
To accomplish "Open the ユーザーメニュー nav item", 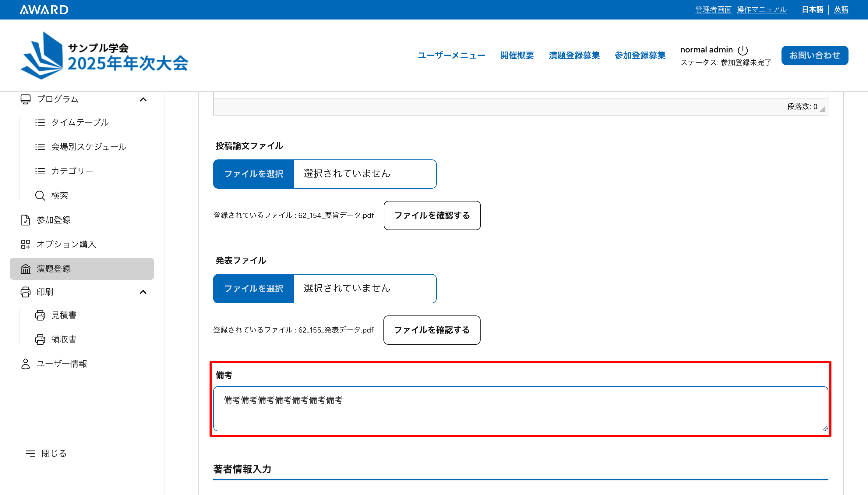I will pyautogui.click(x=451, y=55).
